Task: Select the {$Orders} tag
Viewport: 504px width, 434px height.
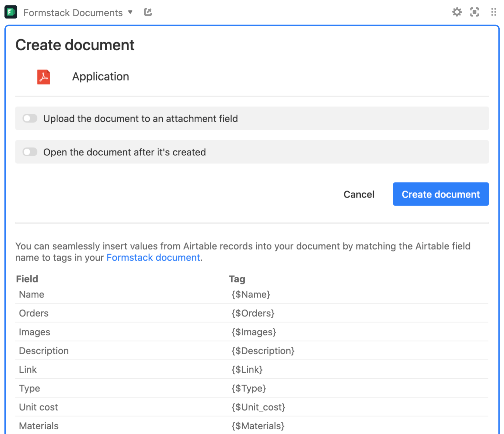Action: coord(253,313)
